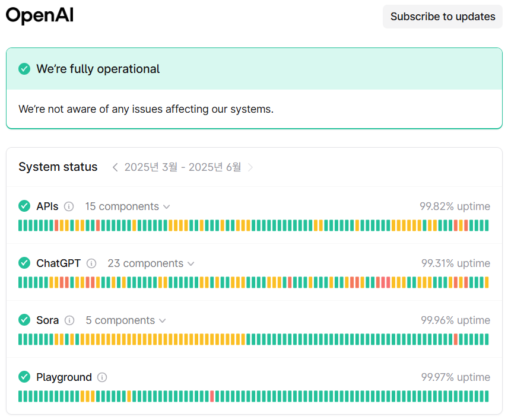Click the APIs 99.82% uptime text
This screenshot has height=420, width=508.
[455, 206]
